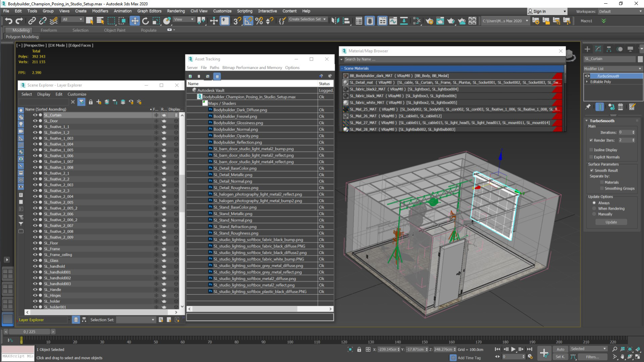Collapse the Scene Materials group

342,68
